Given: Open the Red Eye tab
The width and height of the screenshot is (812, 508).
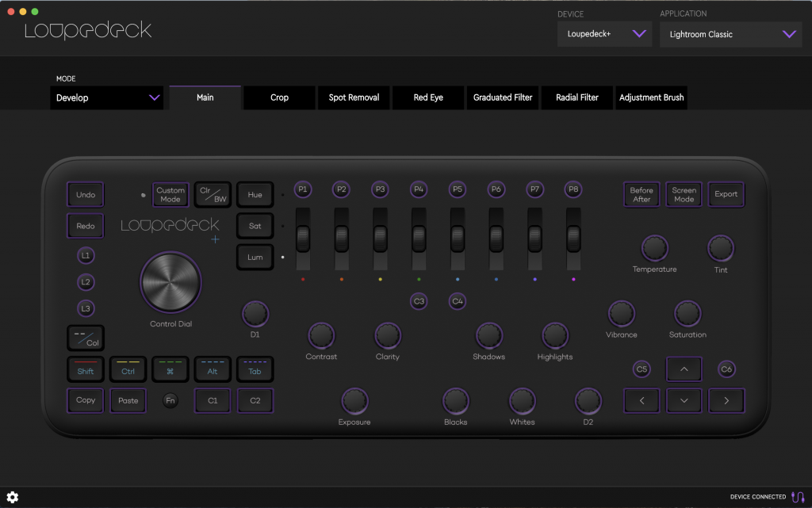Looking at the screenshot, I should coord(428,97).
